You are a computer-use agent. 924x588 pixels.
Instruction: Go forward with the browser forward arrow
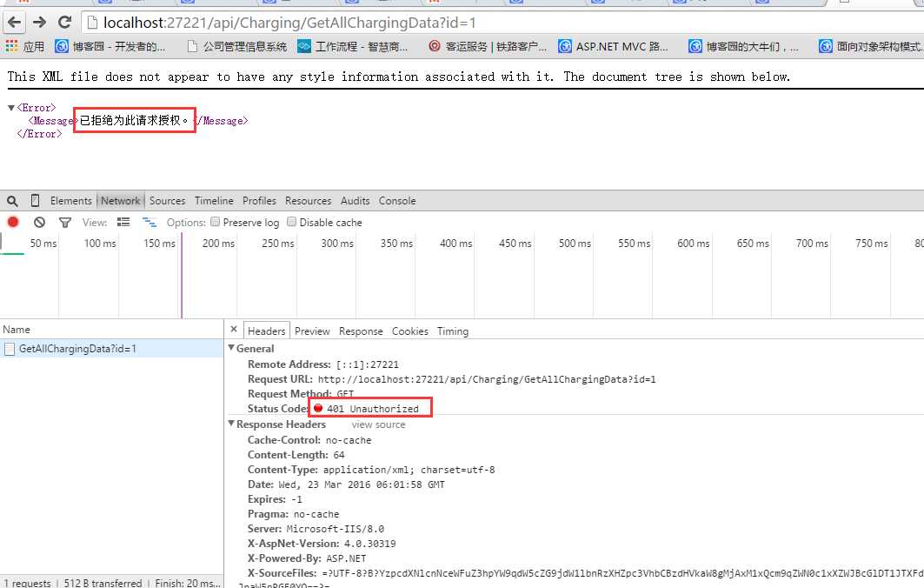point(39,23)
